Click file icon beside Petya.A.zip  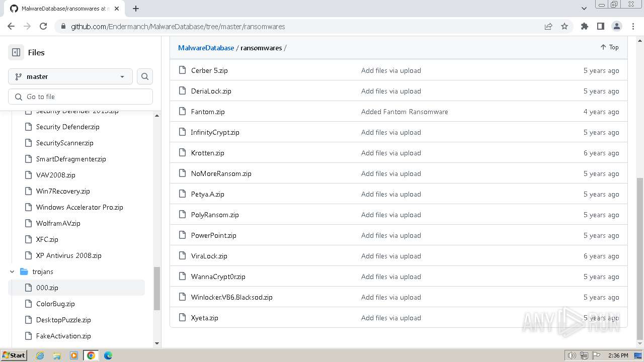coord(182,194)
